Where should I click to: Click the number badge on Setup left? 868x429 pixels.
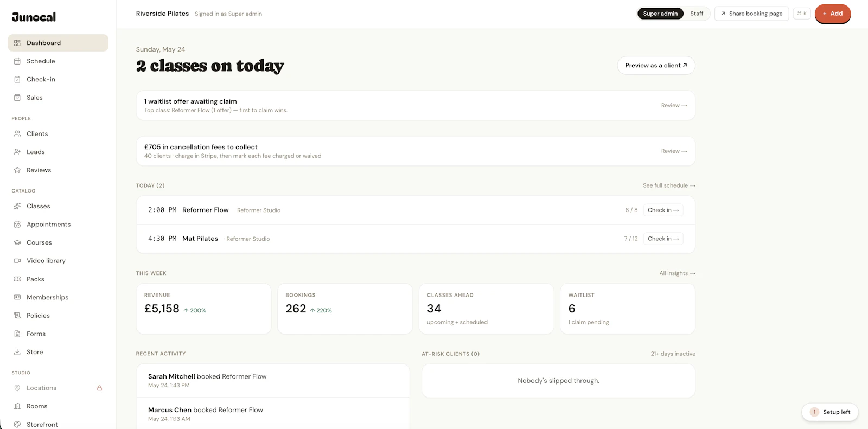tap(814, 412)
